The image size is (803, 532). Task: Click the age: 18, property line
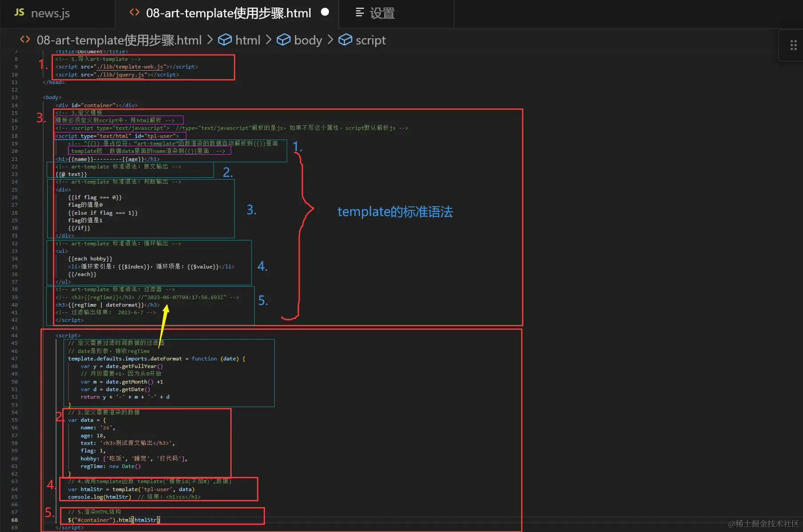[x=93, y=436]
